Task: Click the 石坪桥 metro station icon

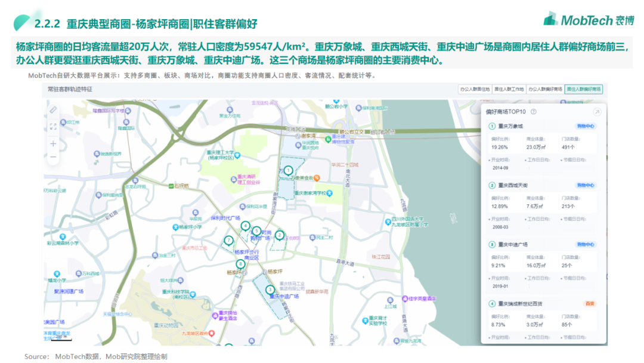Action: coord(171,186)
